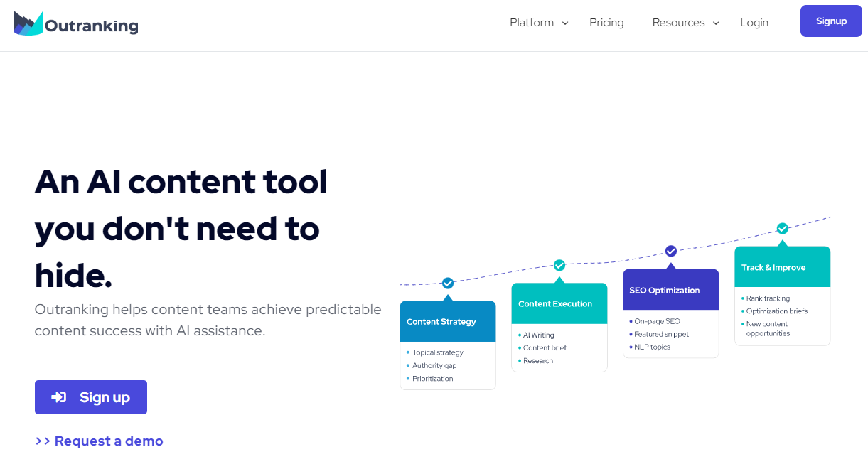Open the Login page

(754, 23)
